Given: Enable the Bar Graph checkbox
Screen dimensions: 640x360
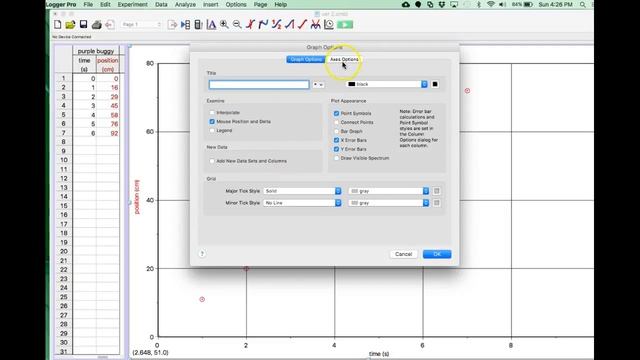Looking at the screenshot, I should coord(336,131).
